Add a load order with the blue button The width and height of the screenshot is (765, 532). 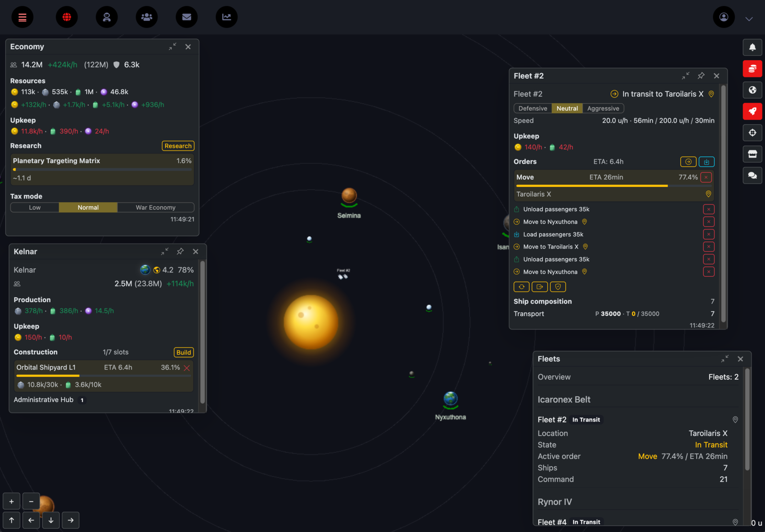coord(706,162)
